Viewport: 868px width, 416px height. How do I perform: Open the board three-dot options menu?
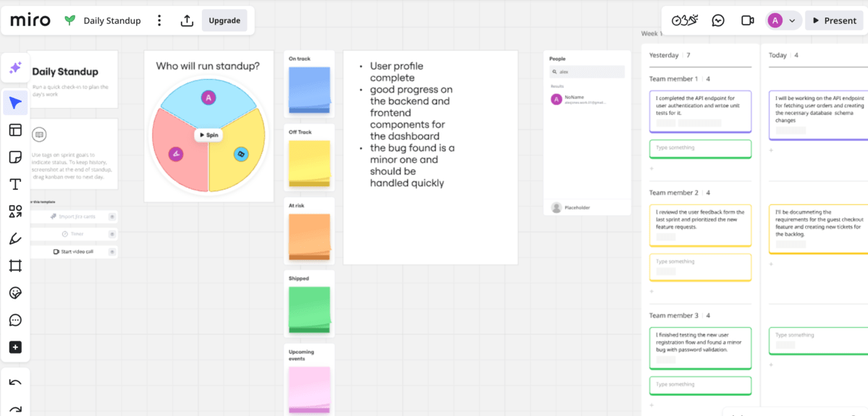click(x=159, y=20)
